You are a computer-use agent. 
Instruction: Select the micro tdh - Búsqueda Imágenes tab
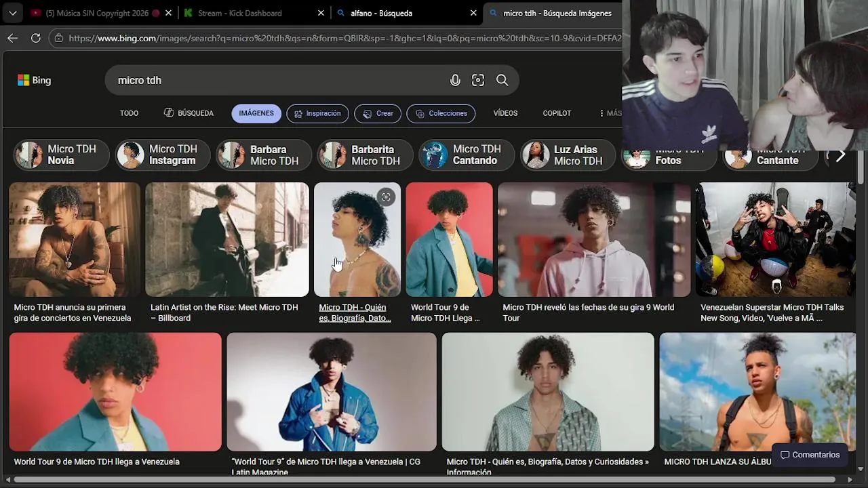553,13
